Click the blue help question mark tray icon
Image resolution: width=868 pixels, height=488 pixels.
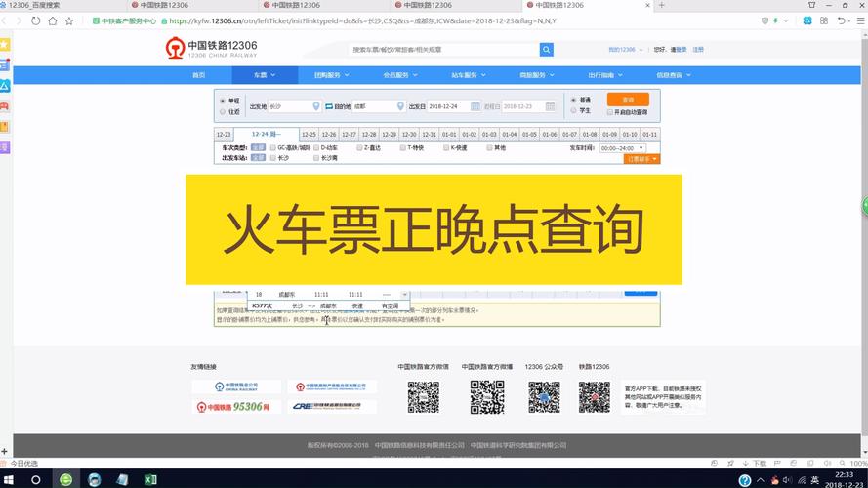pos(745,479)
